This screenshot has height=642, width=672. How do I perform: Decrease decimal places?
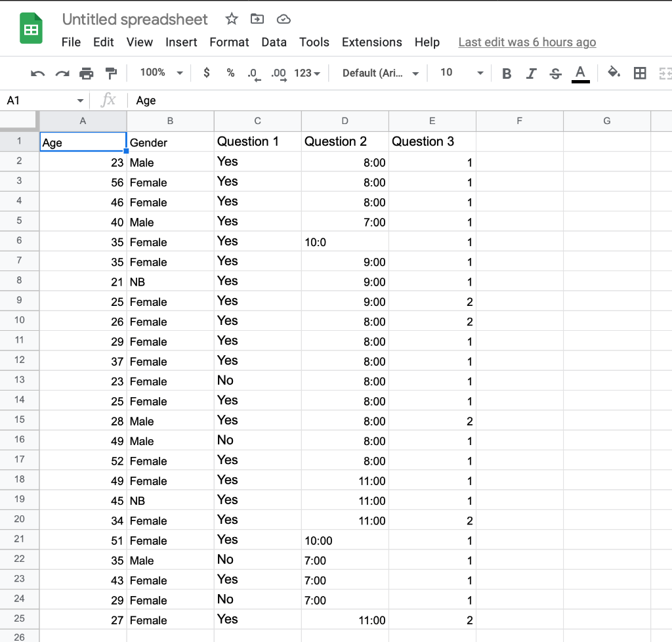(254, 74)
